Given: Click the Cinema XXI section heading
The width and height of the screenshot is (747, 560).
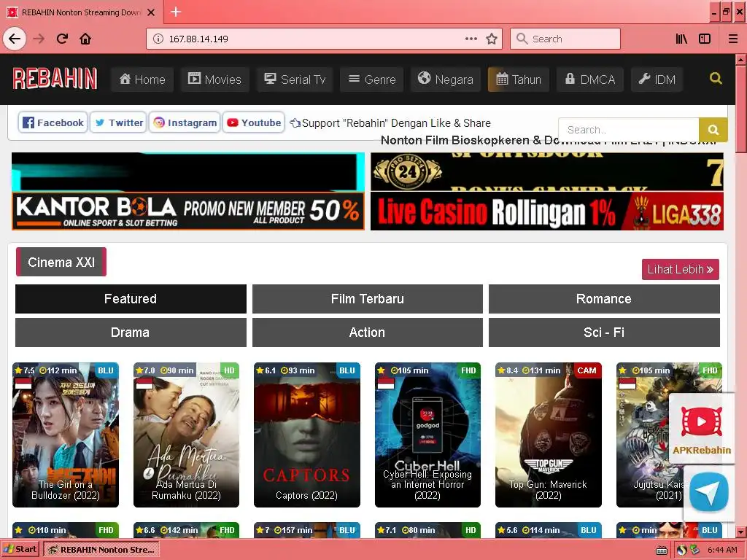Looking at the screenshot, I should click(61, 262).
